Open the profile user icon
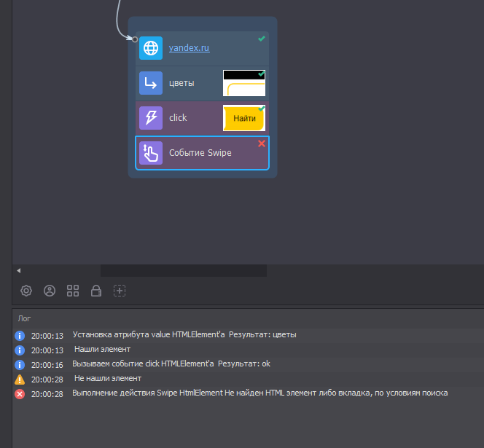This screenshot has height=448, width=484. pyautogui.click(x=50, y=291)
